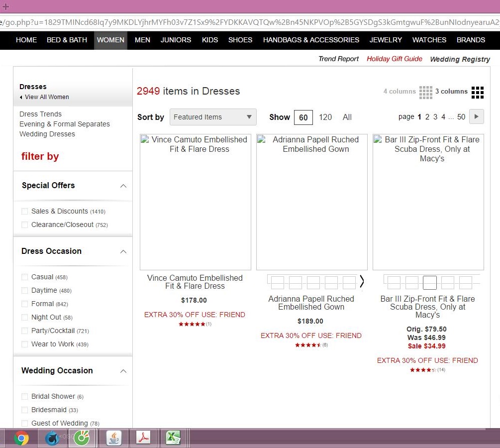This screenshot has width=500, height=448.
Task: Open Google Chrome from taskbar
Action: coord(21,438)
